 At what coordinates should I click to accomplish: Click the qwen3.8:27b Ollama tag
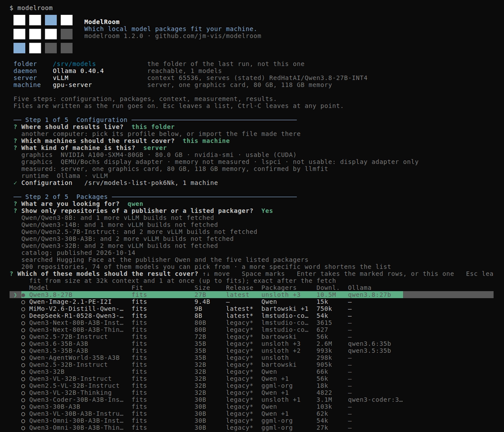pos(369,295)
